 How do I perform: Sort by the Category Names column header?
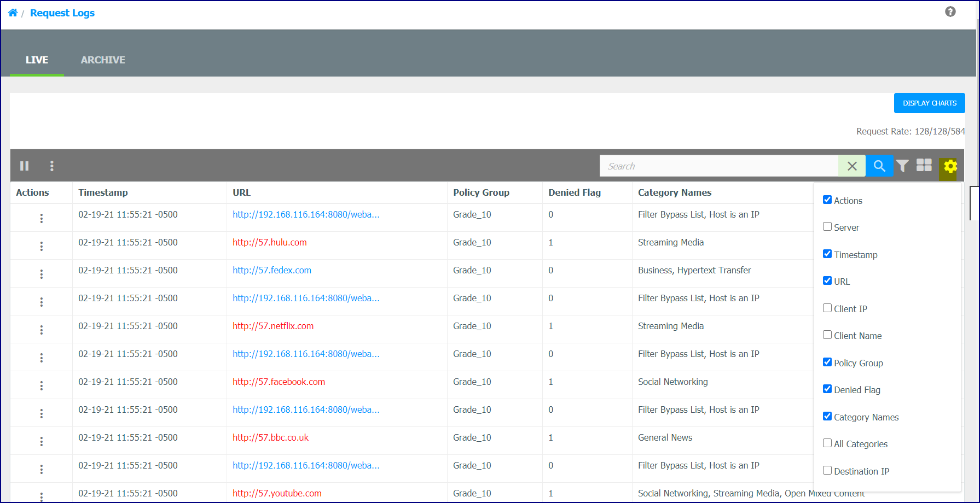675,192
